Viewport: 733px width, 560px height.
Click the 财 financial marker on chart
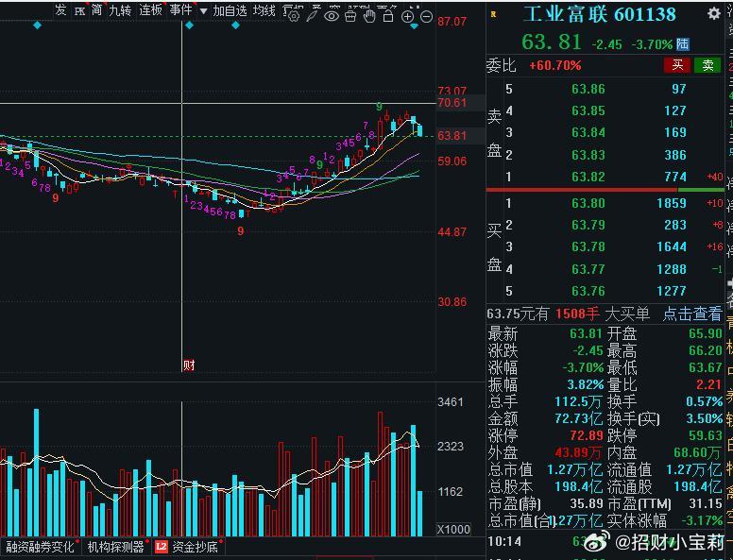pos(188,365)
